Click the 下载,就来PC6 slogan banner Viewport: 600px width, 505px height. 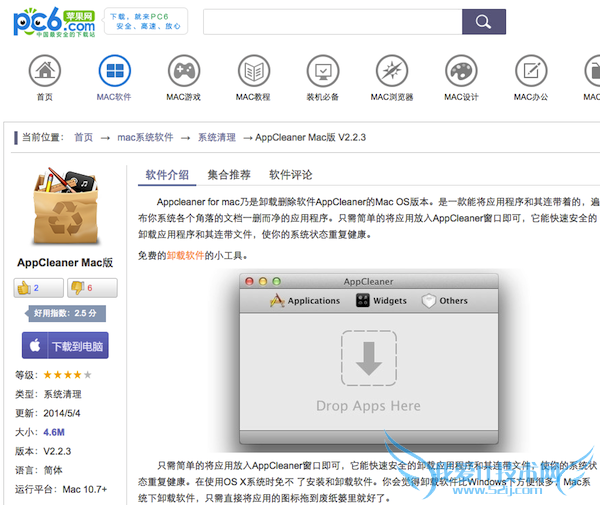tap(146, 21)
